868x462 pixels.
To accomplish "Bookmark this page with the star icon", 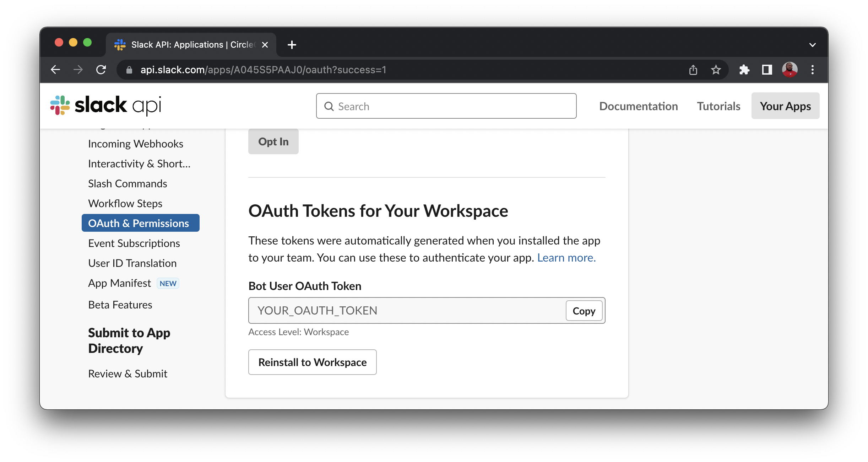I will [716, 70].
